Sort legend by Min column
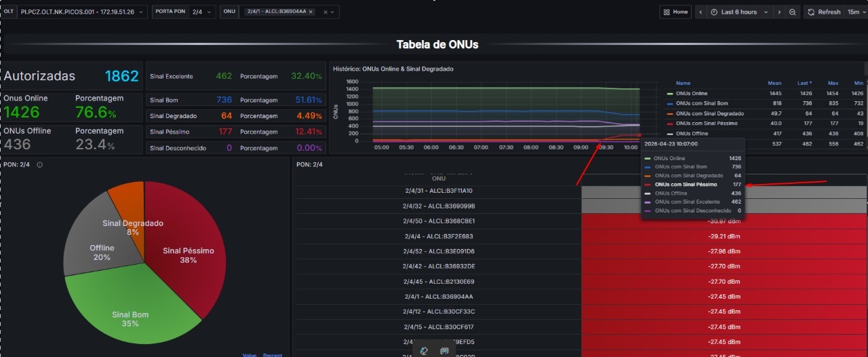Image resolution: width=868 pixels, height=357 pixels. click(859, 83)
